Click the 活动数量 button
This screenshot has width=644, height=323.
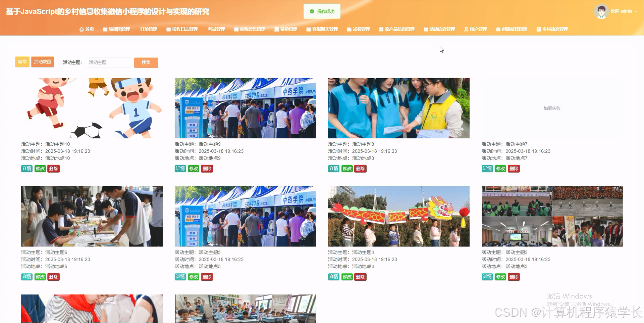(x=43, y=62)
